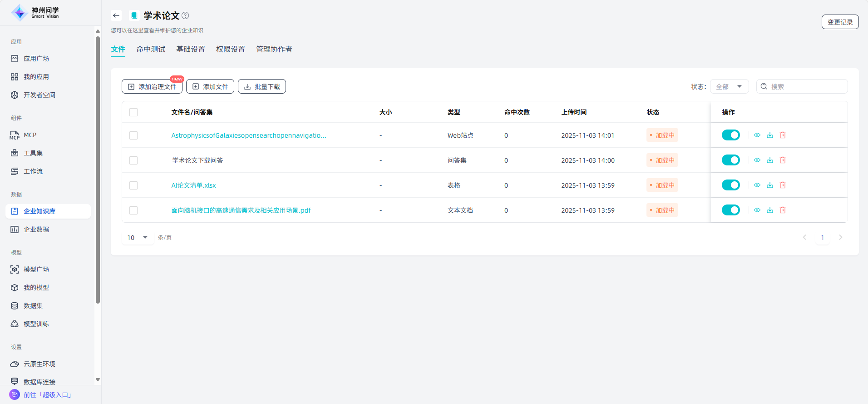Click the help icon next to 学术论文 title
Viewport: 868px width, 404px height.
point(185,15)
